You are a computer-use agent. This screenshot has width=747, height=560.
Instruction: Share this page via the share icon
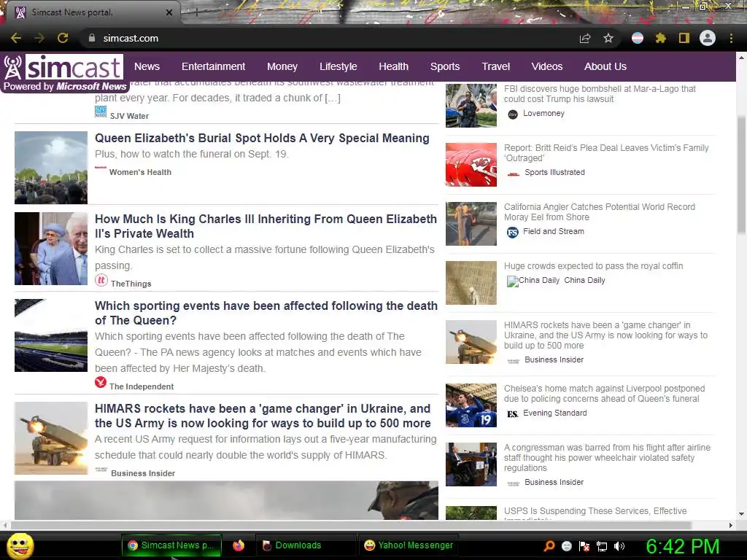pyautogui.click(x=585, y=38)
